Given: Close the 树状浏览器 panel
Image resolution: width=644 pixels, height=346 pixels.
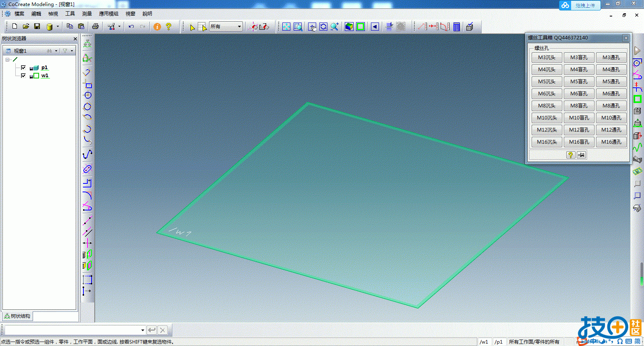Looking at the screenshot, I should 75,39.
